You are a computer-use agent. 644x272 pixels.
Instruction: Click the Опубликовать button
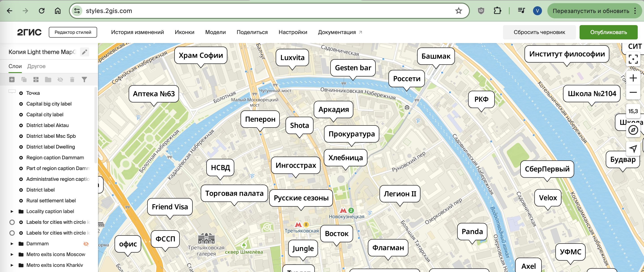tap(608, 32)
